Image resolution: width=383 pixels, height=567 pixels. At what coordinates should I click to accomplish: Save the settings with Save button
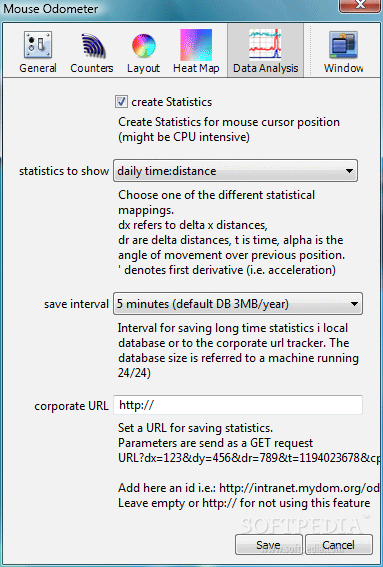[x=269, y=545]
